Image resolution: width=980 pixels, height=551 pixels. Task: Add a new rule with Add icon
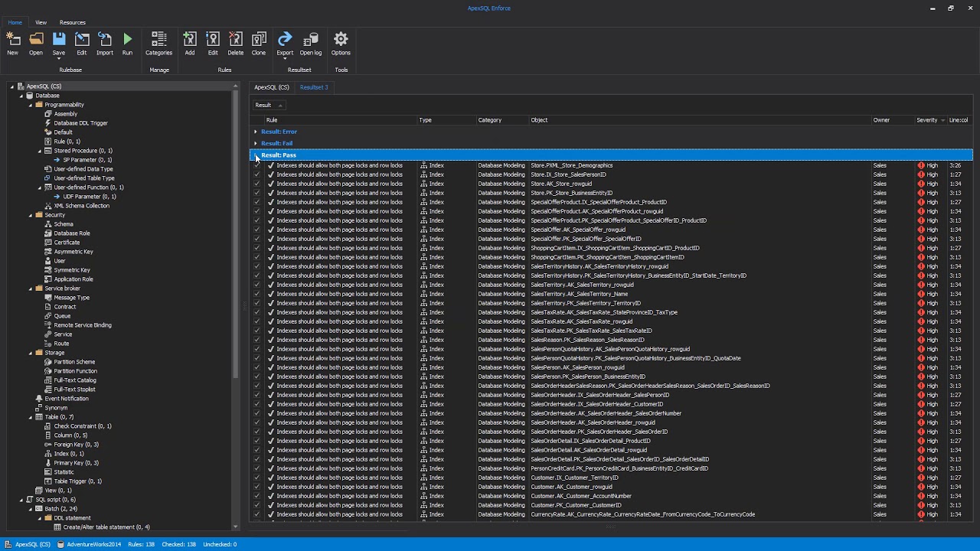(x=190, y=39)
